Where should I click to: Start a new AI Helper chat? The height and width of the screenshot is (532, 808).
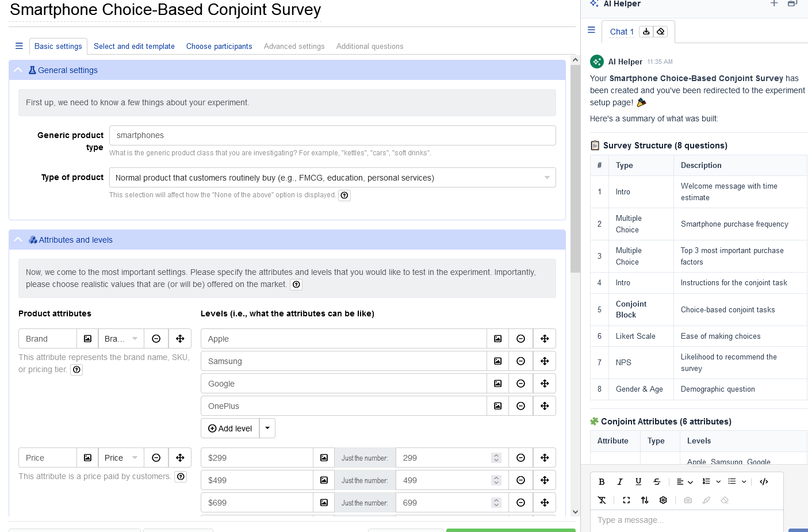click(774, 3)
